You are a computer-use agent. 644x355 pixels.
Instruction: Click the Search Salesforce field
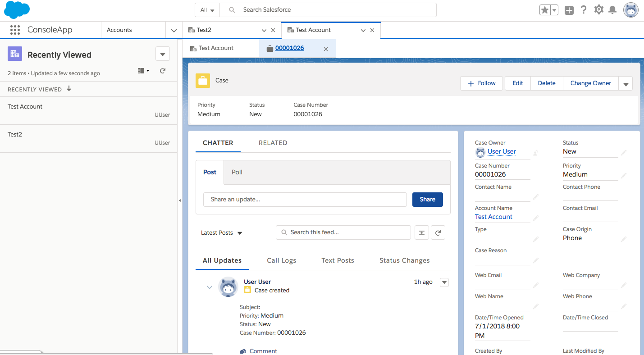click(328, 10)
